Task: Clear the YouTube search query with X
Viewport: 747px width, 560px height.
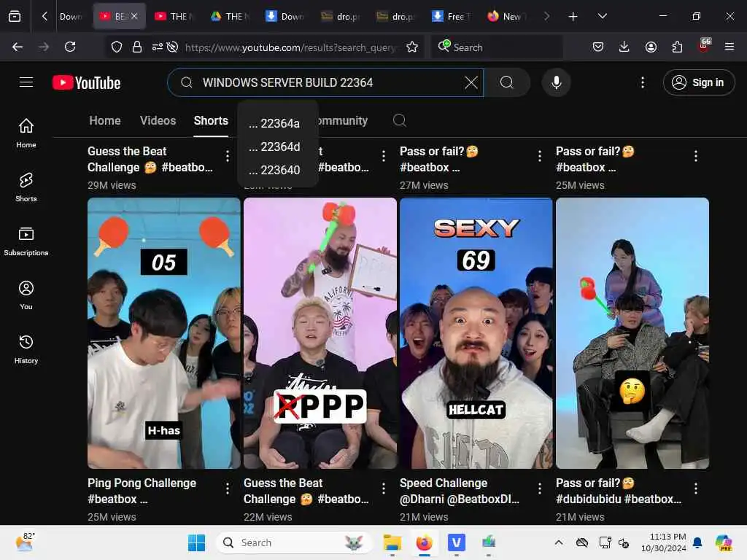Action: pos(471,82)
